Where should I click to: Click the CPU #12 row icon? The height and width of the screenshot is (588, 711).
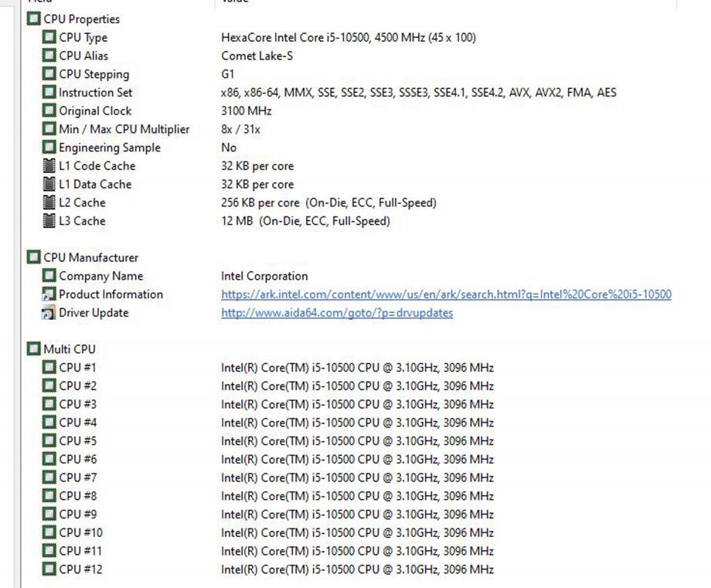point(49,569)
